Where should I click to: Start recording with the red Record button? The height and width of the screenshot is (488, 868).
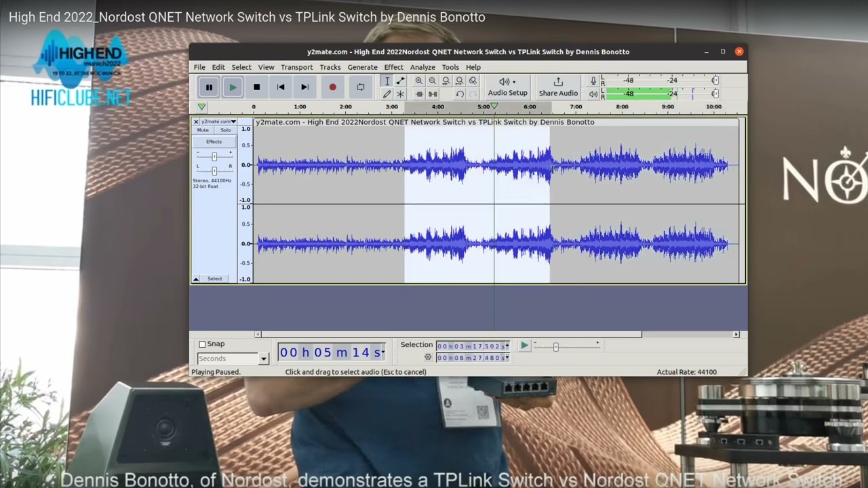tap(332, 87)
